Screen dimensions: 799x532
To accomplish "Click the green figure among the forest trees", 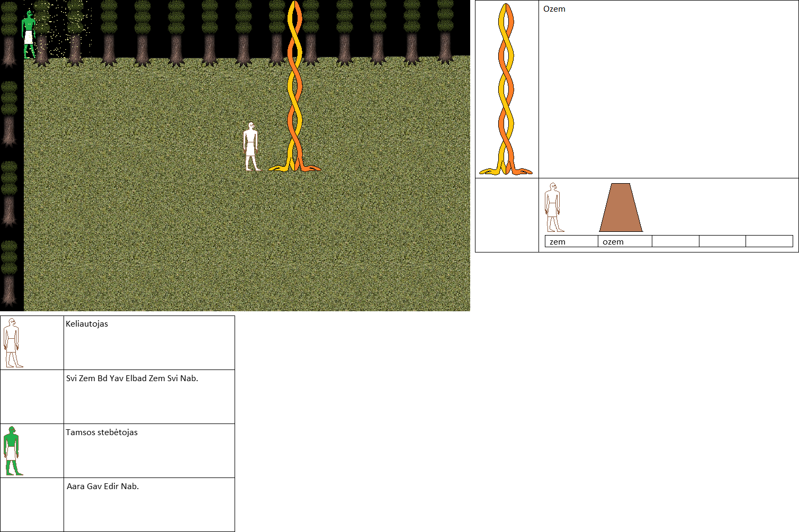I will click(x=28, y=34).
